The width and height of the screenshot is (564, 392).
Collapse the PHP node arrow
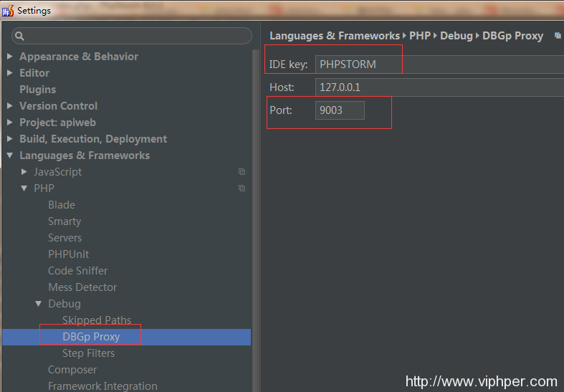pos(24,188)
